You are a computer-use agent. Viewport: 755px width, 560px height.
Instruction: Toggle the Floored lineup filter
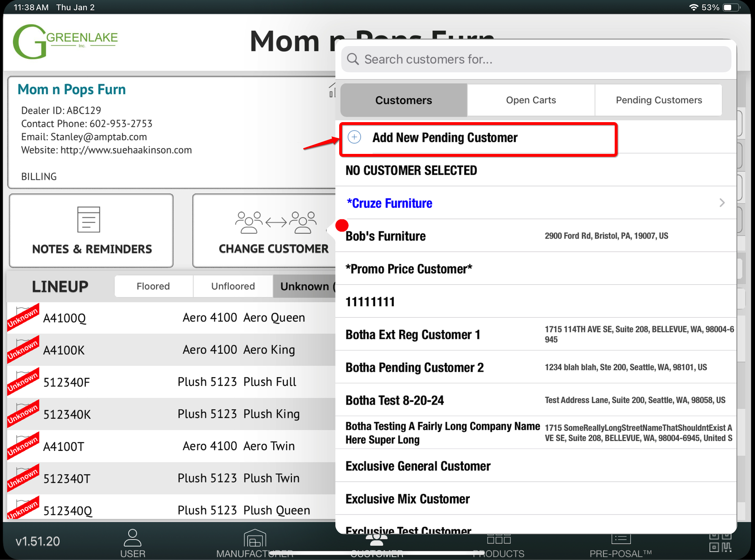point(153,286)
